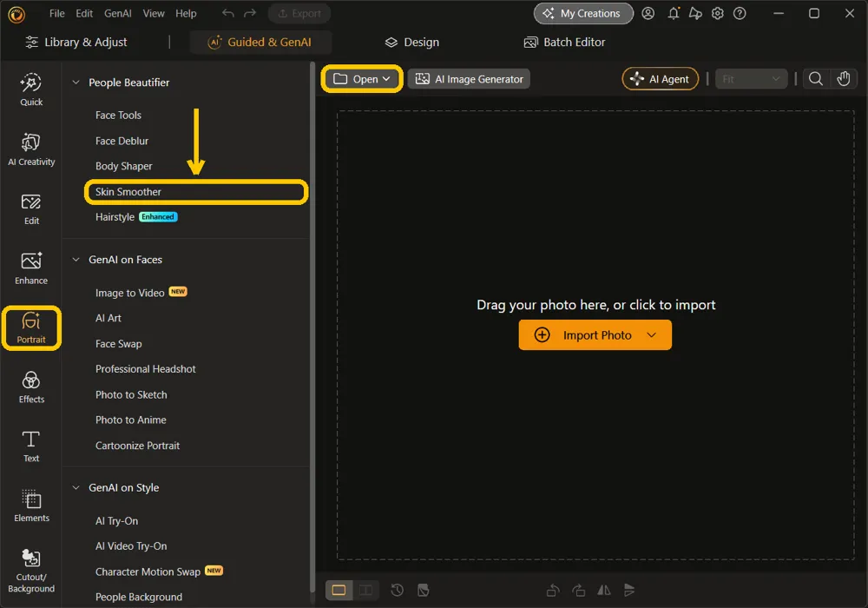868x608 pixels.
Task: Open the history clock icon
Action: coord(397,591)
